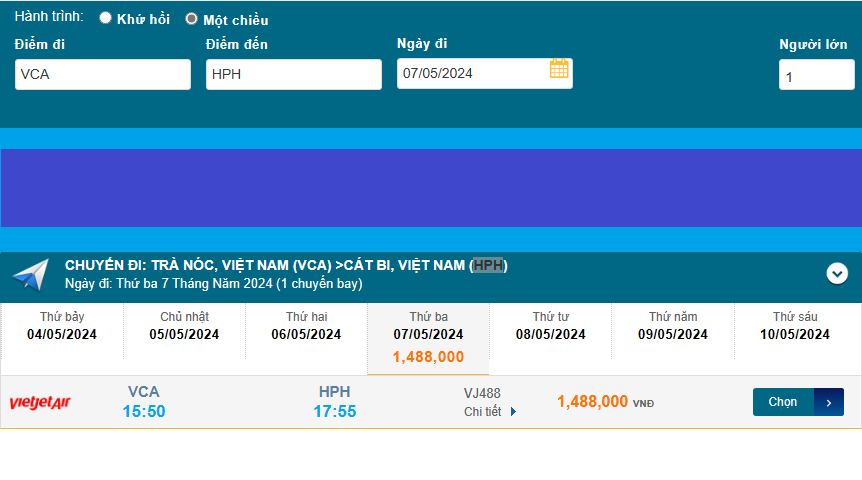
Task: Click the Ngày đi date input field
Action: 470,73
